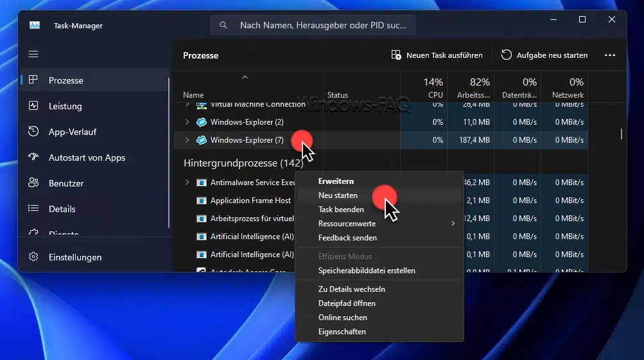Viewport: 644px width, 360px height.
Task: Click the Application Frame Host icon
Action: coord(201,201)
